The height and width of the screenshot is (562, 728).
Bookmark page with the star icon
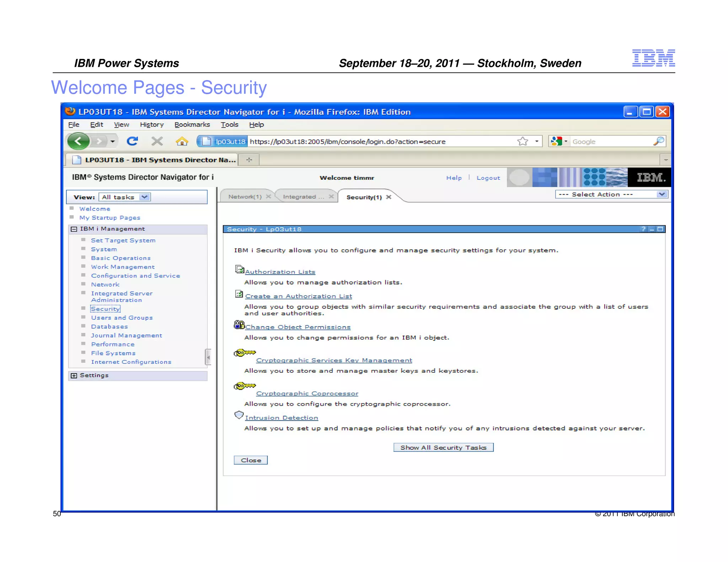point(523,141)
